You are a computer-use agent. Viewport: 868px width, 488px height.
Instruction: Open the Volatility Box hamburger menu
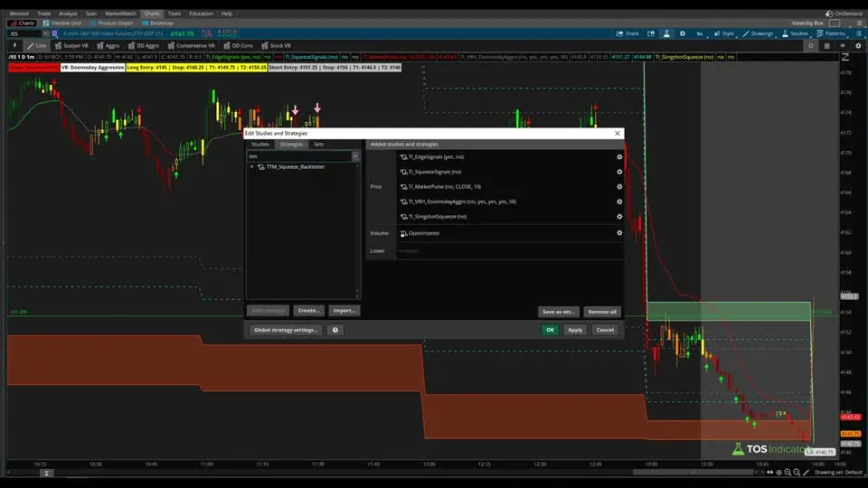(859, 23)
